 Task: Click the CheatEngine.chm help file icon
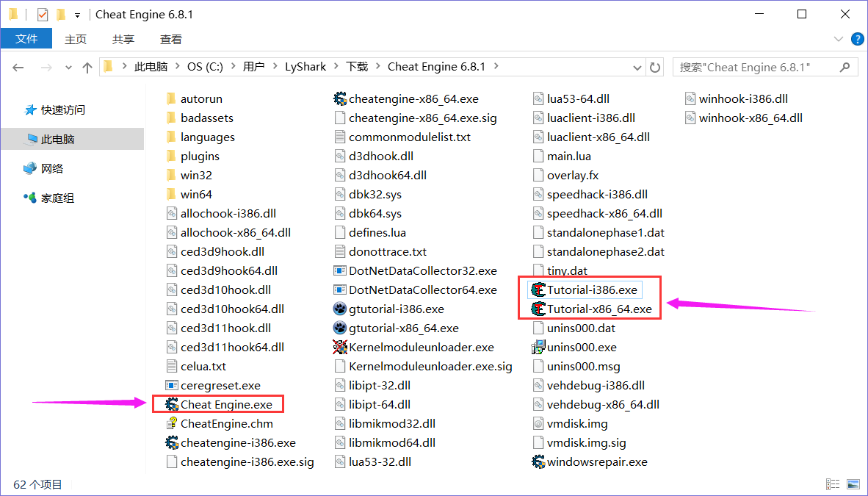[172, 423]
